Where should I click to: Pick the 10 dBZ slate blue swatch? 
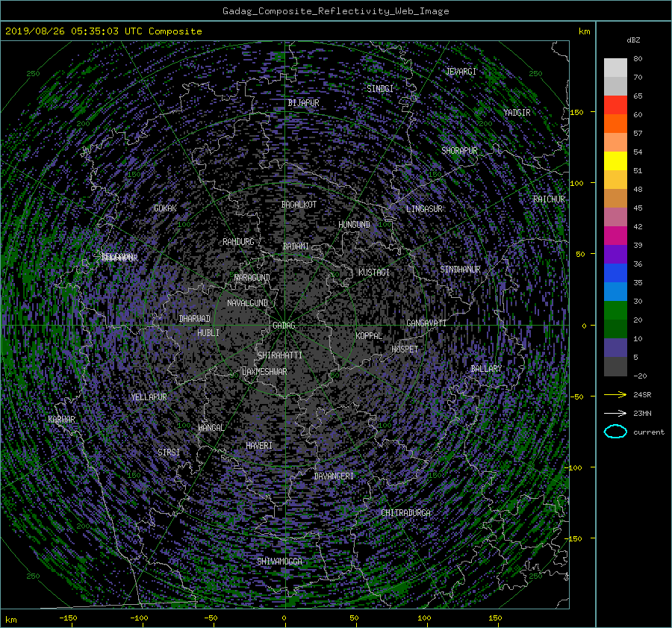tap(615, 348)
